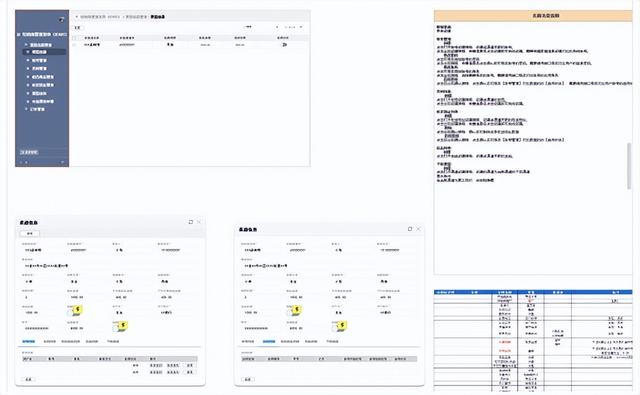The height and width of the screenshot is (395, 640).
Task: Click the button below the right dialog table
Action: coord(247,379)
